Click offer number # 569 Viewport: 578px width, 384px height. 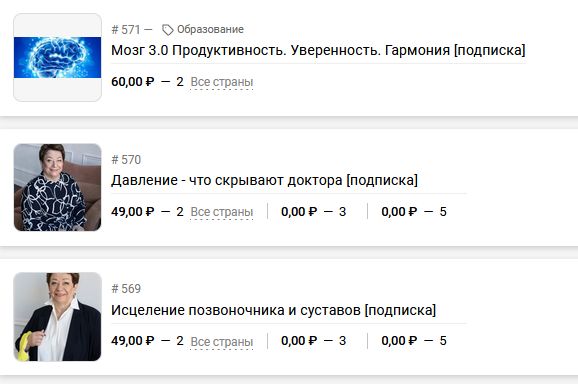pos(126,289)
